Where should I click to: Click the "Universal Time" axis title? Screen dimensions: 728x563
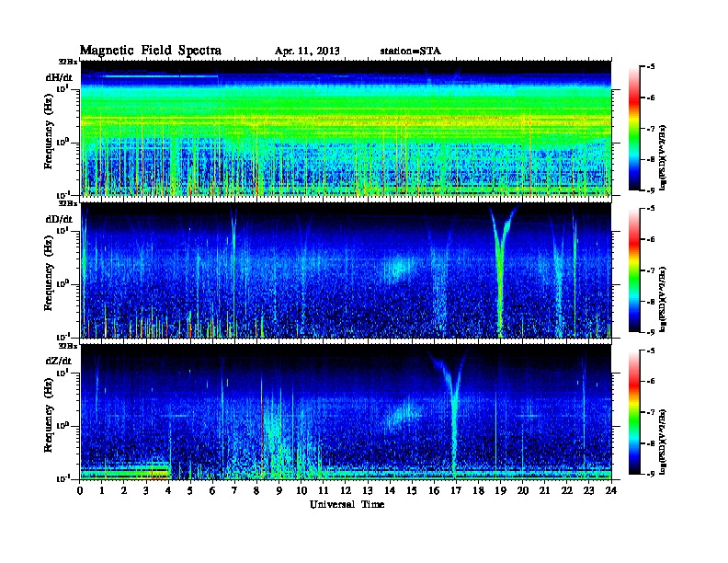pyautogui.click(x=347, y=504)
